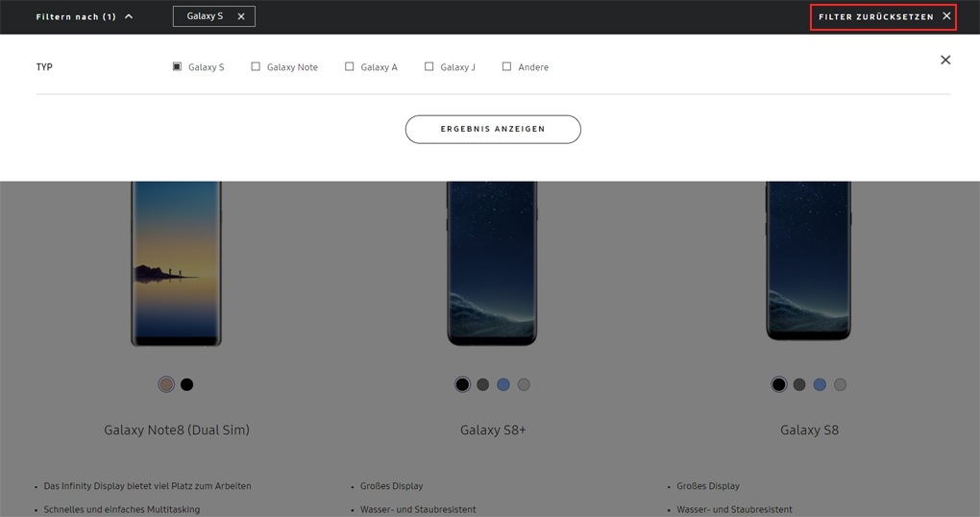Select the dark gray color swatch for Galaxy S8+
The height and width of the screenshot is (517, 980).
pyautogui.click(x=483, y=384)
